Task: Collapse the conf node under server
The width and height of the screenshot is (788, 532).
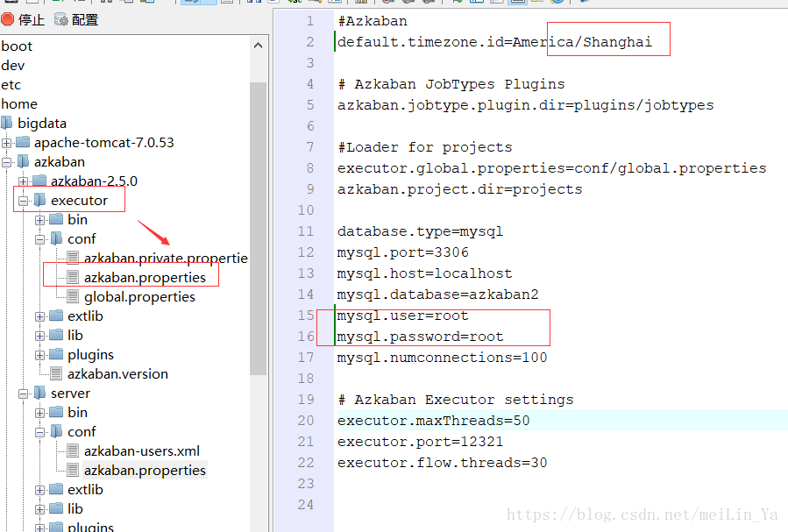Action: tap(39, 431)
